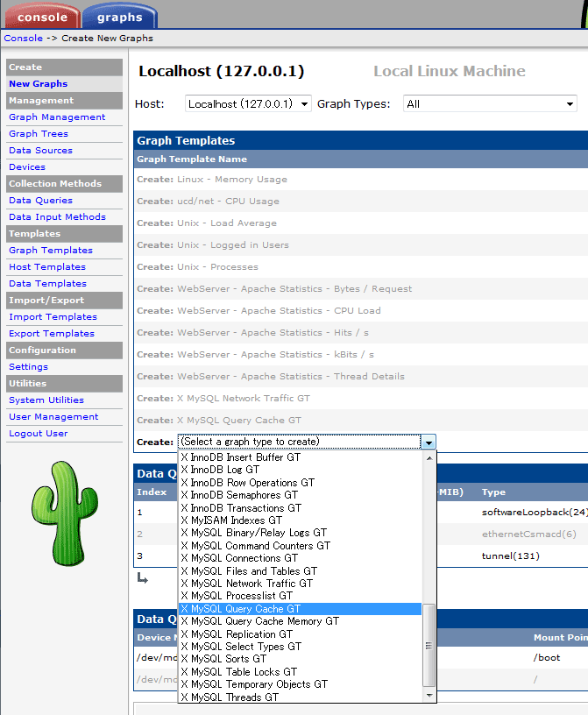Open Graph Management in sidebar
Screen dimensions: 588x715
[57, 117]
